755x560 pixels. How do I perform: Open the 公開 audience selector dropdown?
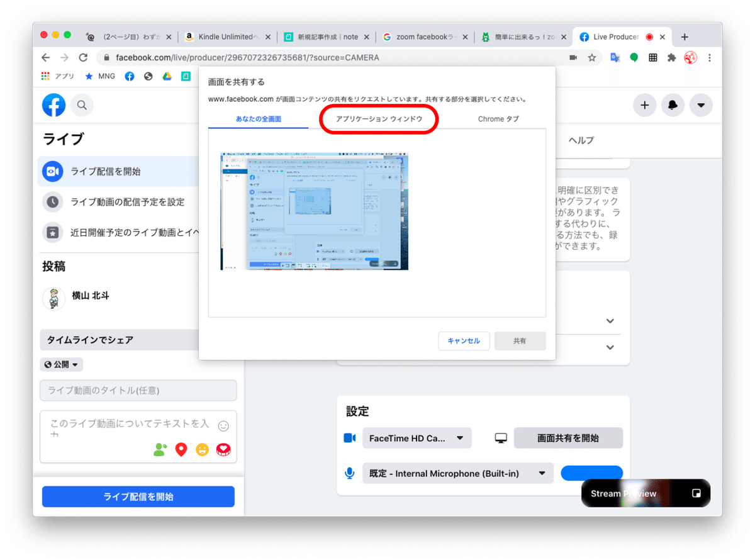coord(61,364)
